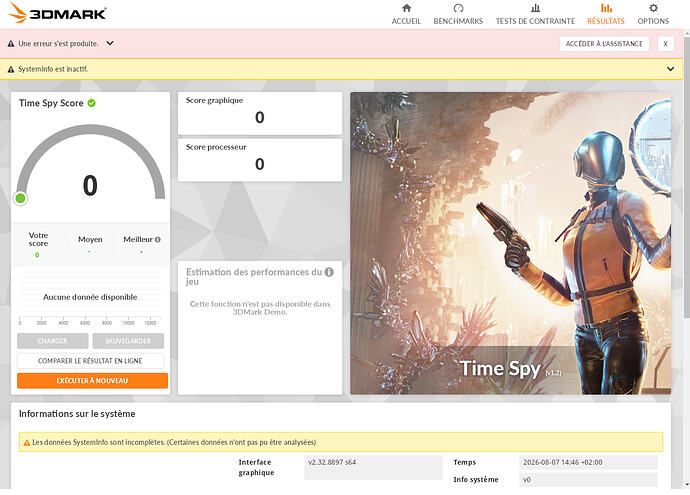The width and height of the screenshot is (690, 495).
Task: Click the vertical scrollbar
Action: click(x=686, y=176)
